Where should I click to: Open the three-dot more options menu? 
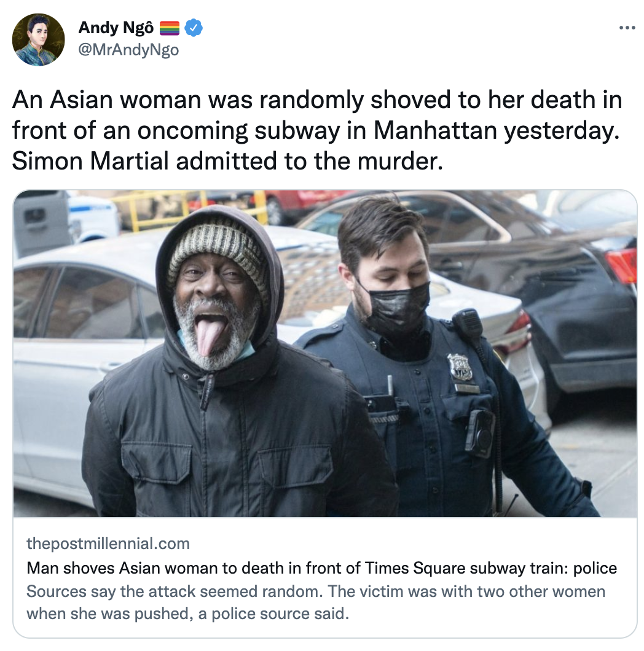(627, 28)
